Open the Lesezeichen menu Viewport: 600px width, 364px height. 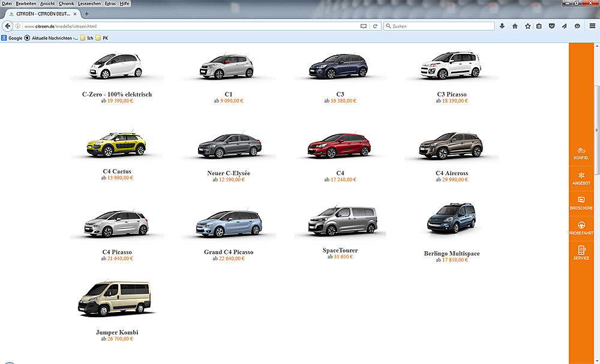[x=89, y=4]
